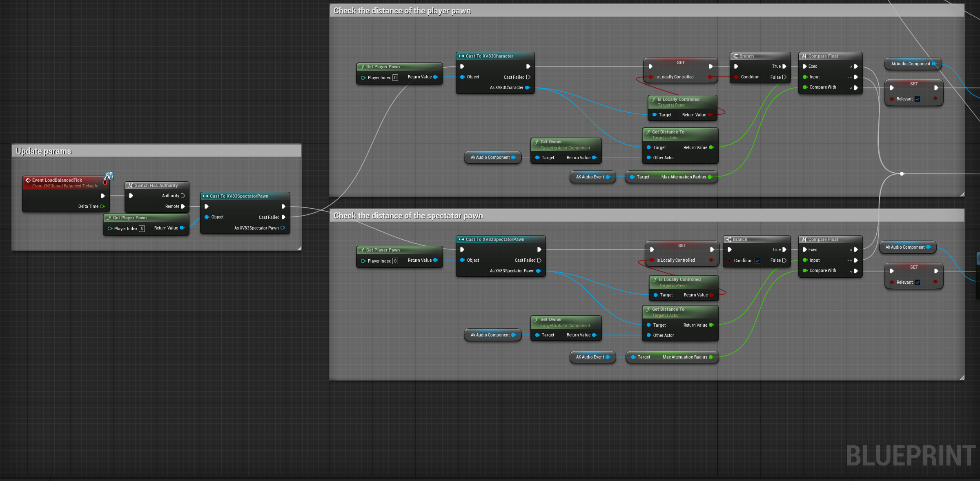Click the False exec pin on spectator section Branch

click(784, 260)
